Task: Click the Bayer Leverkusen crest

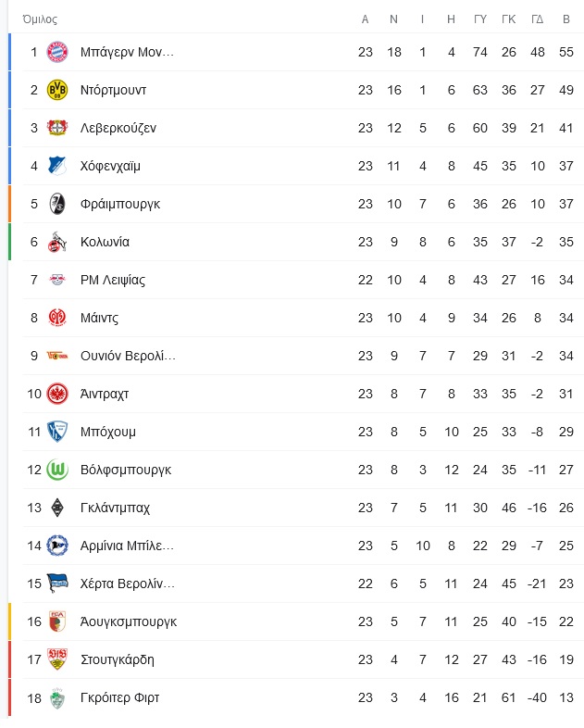Action: click(57, 128)
